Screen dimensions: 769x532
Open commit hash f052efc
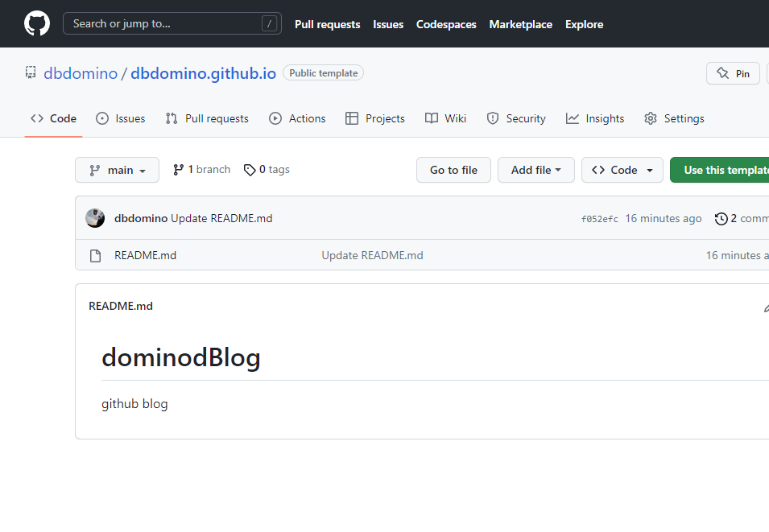599,219
